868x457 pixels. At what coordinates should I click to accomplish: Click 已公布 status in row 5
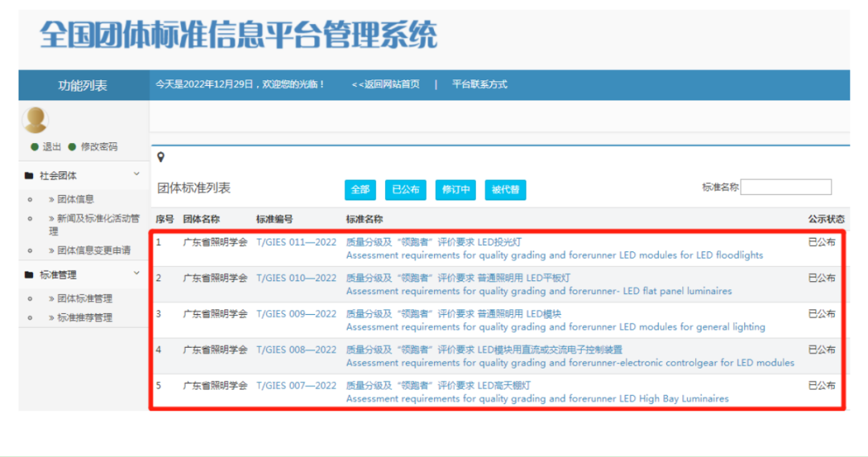coord(821,385)
